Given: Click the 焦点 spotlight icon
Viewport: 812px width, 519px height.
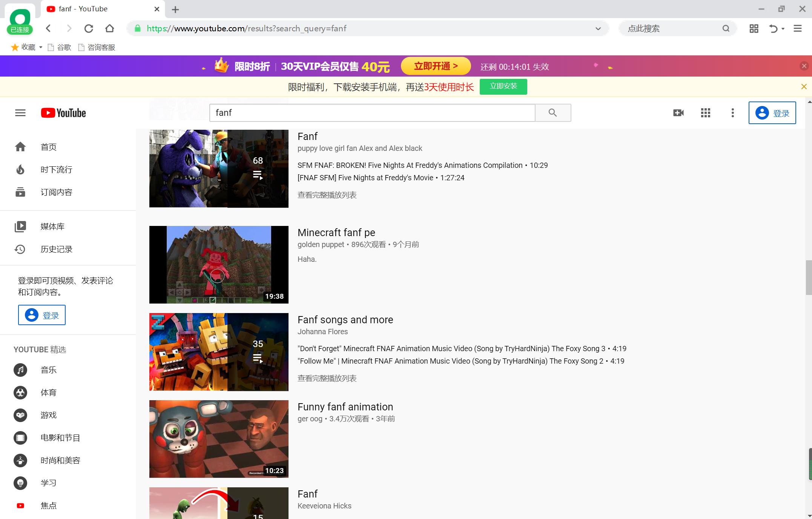Looking at the screenshot, I should tap(20, 505).
